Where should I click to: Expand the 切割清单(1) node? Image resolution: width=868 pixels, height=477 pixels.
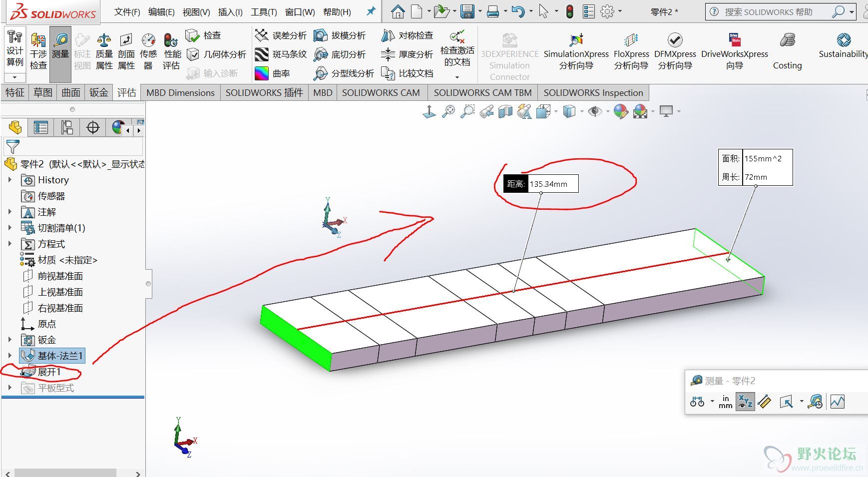coord(9,228)
